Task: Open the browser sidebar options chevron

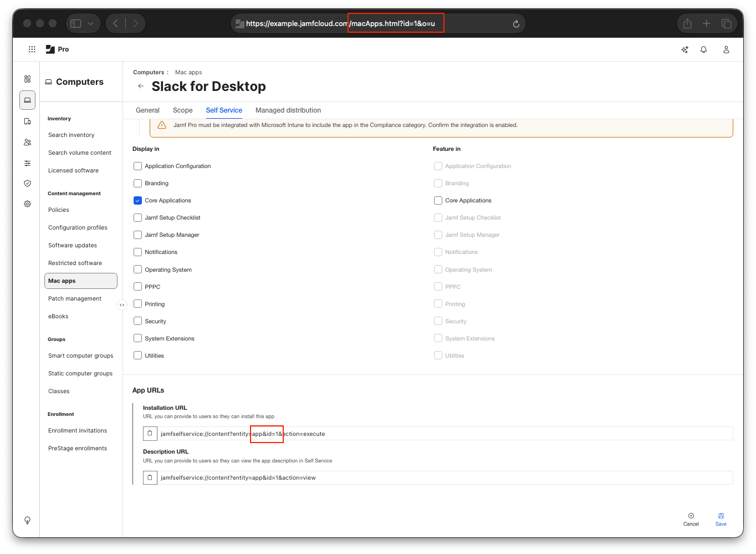Action: pyautogui.click(x=90, y=23)
